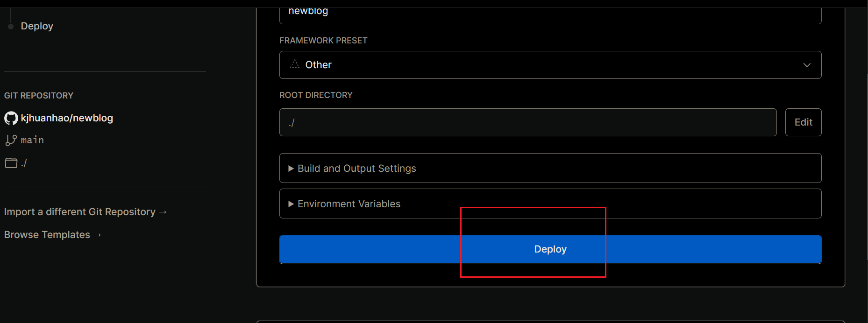Click the kjhuanhao/newblog repository name
Screen dimensions: 868x323
(67, 118)
